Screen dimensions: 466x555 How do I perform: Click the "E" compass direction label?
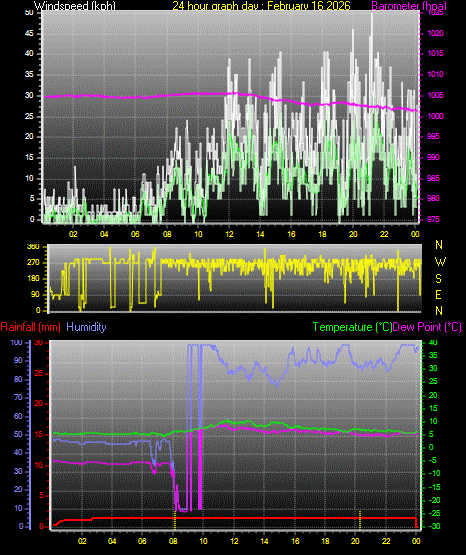(x=438, y=295)
